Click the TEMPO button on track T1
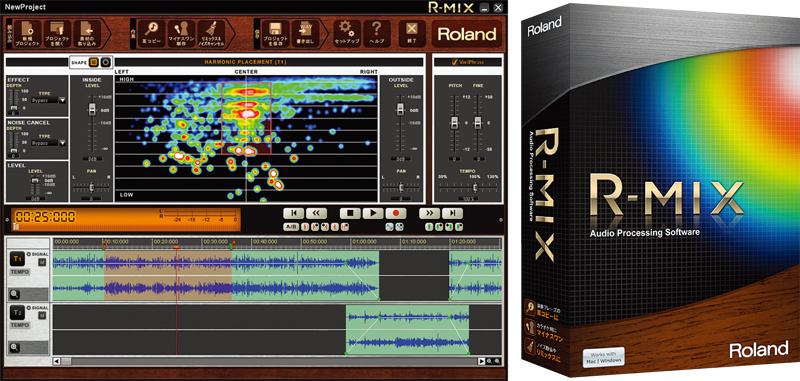 pyautogui.click(x=19, y=272)
